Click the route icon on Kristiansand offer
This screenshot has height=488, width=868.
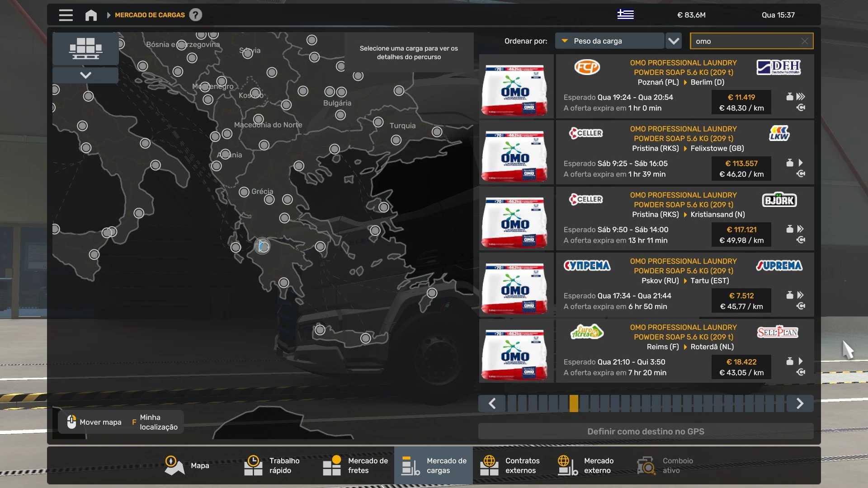coord(801,240)
